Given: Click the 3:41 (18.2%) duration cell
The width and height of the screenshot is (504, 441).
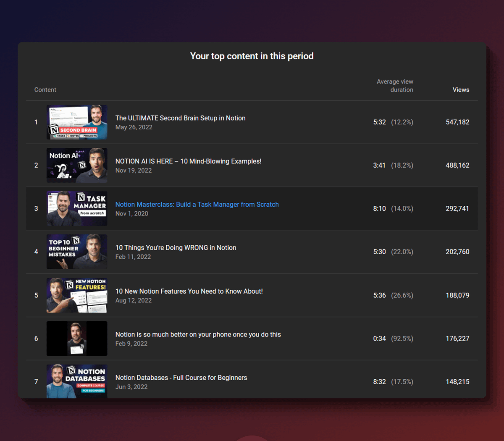Looking at the screenshot, I should [x=393, y=165].
